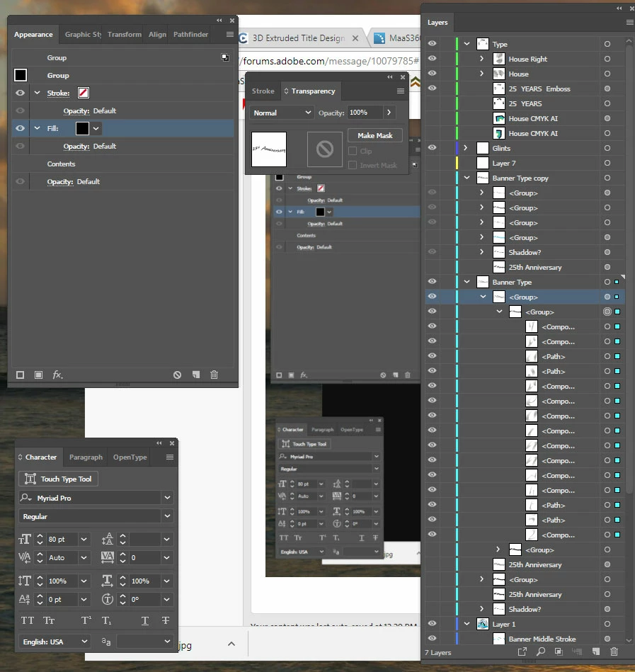Create new layer in Layers panel

[x=596, y=652]
